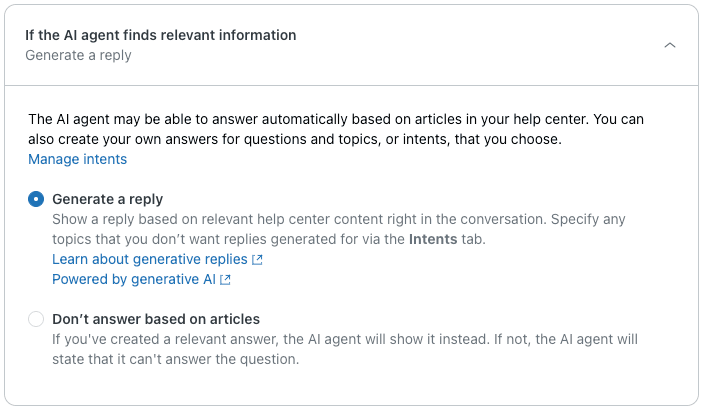Click the bold word "Intents" in the description
The width and height of the screenshot is (706, 412).
pos(434,239)
